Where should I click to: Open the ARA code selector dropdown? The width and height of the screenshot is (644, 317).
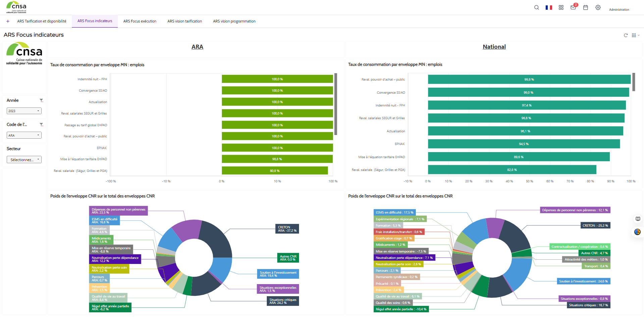pyautogui.click(x=24, y=135)
